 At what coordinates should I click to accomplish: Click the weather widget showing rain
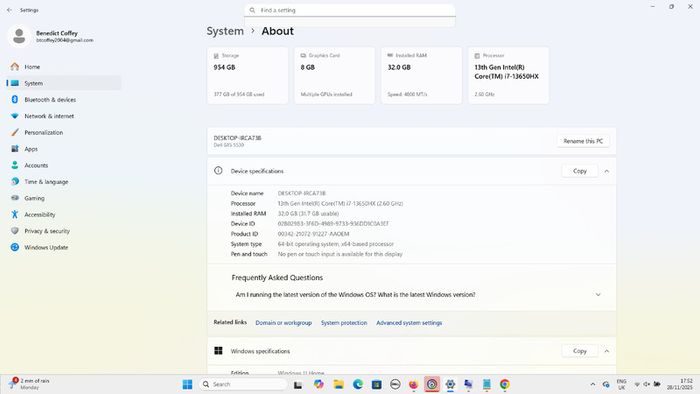coord(30,384)
